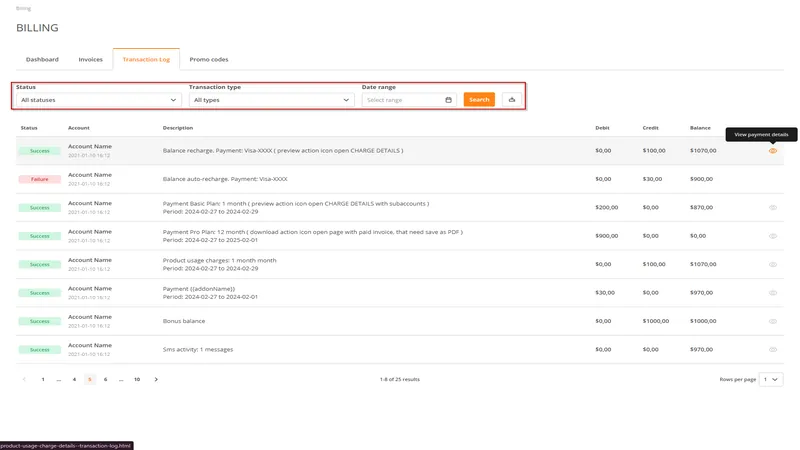Click eye icon for Payment Basic Plan row
Image resolution: width=800 pixels, height=450 pixels.
(773, 207)
